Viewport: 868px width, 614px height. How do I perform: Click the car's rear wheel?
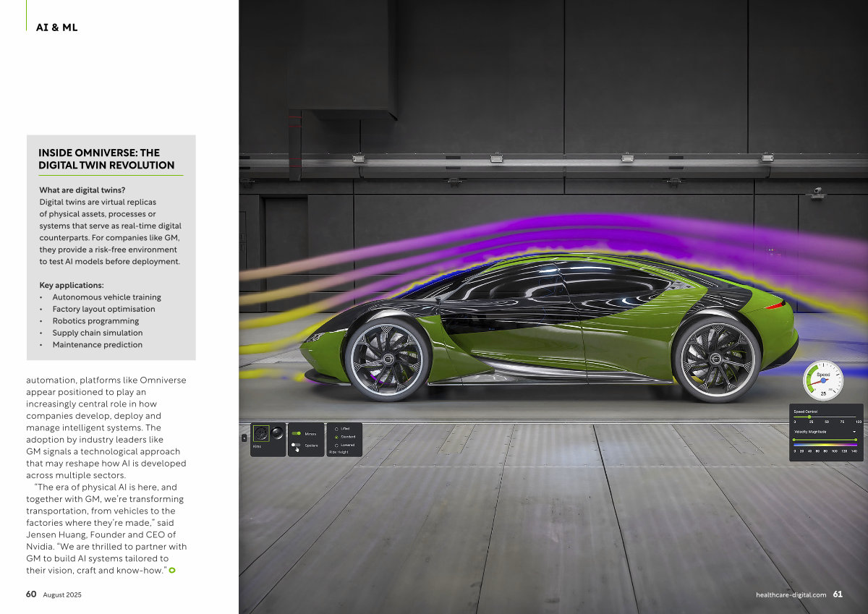coord(715,359)
